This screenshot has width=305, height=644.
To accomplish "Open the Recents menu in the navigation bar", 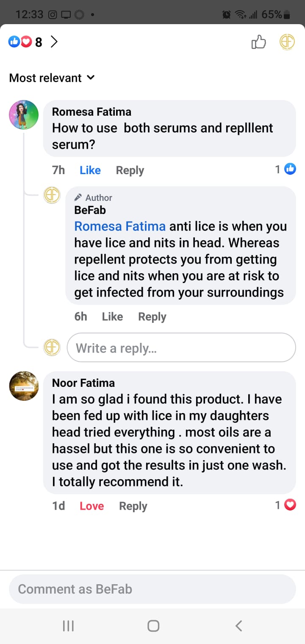I will point(68,625).
